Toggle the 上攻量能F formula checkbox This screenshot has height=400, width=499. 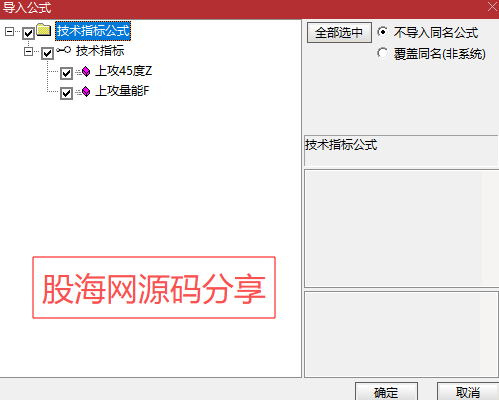[66, 93]
